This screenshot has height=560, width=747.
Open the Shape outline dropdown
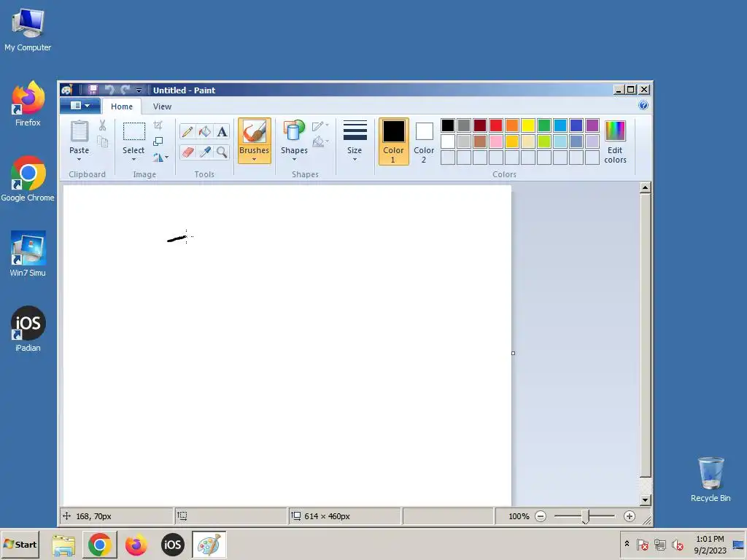pyautogui.click(x=320, y=126)
